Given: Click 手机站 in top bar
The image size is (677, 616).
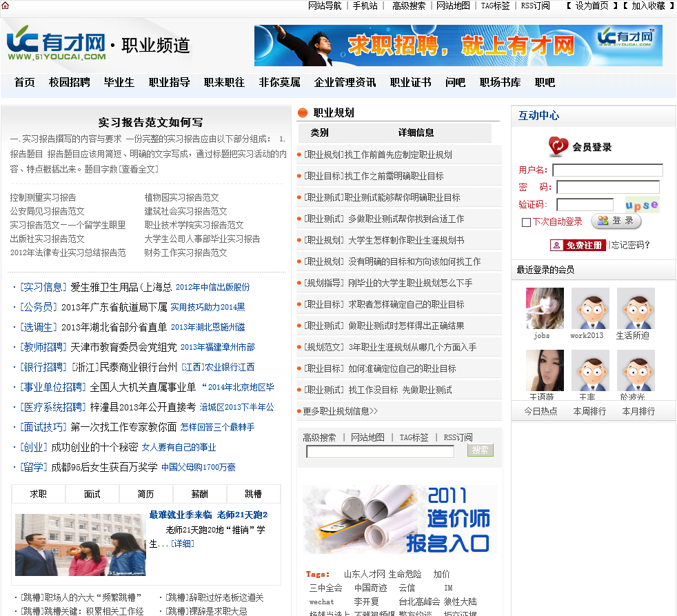Looking at the screenshot, I should tap(365, 6).
